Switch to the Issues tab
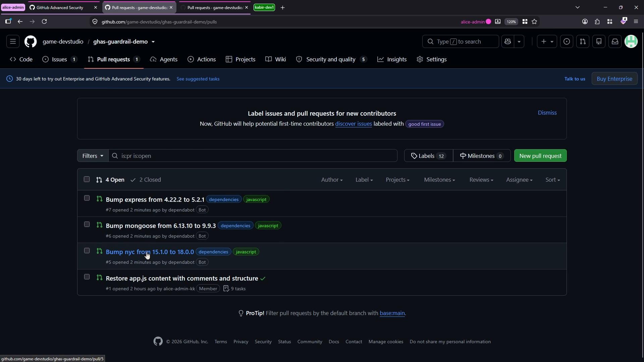The image size is (644, 362). pos(60,59)
